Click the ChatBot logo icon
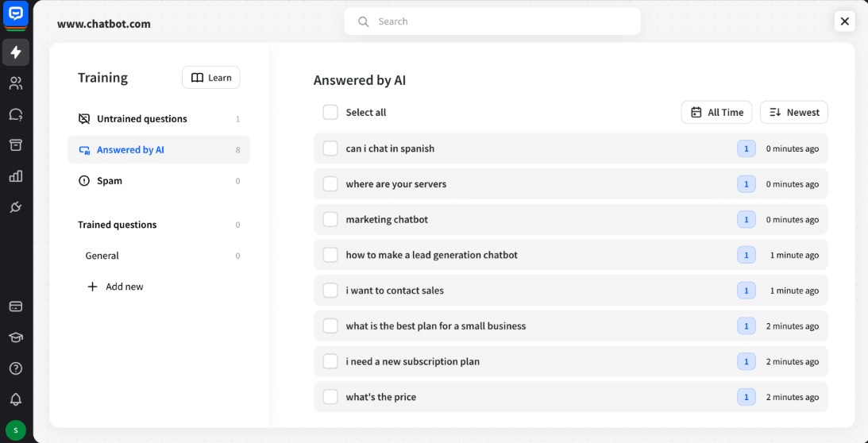 [x=16, y=14]
